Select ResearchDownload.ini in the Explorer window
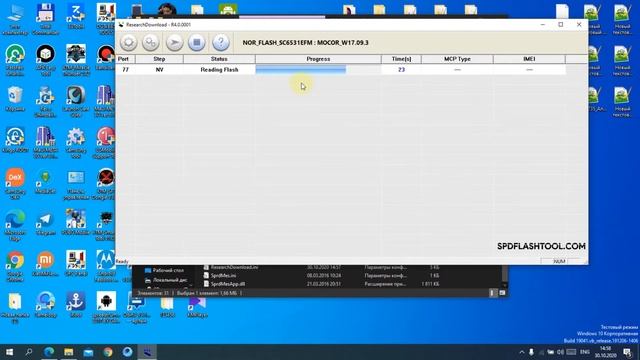640x360 pixels. (234, 267)
